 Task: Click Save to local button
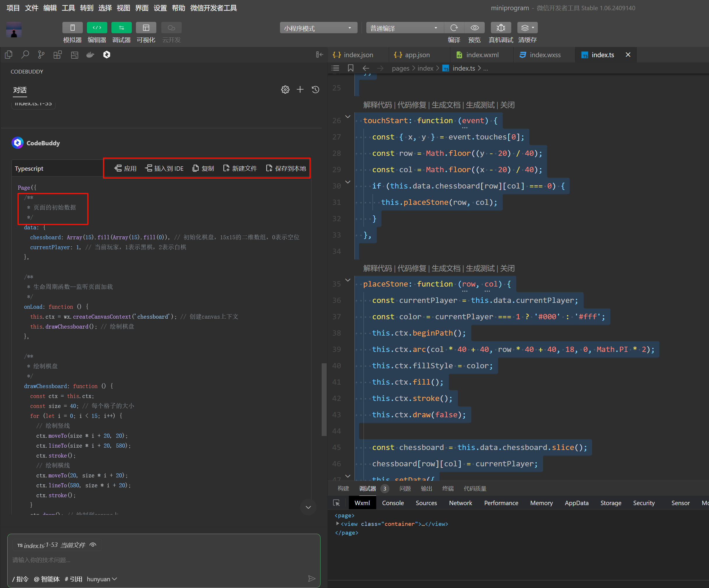pyautogui.click(x=286, y=168)
